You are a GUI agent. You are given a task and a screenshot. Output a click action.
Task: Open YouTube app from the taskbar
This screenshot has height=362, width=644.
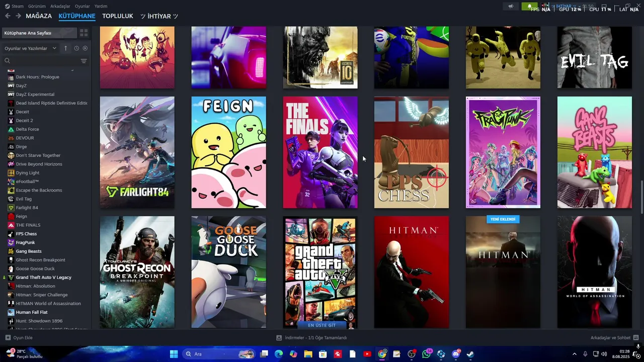pyautogui.click(x=367, y=354)
